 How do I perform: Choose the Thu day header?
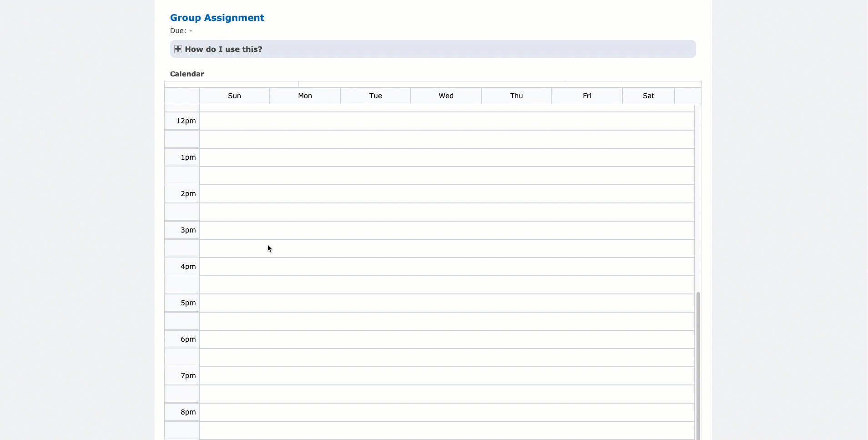[516, 96]
